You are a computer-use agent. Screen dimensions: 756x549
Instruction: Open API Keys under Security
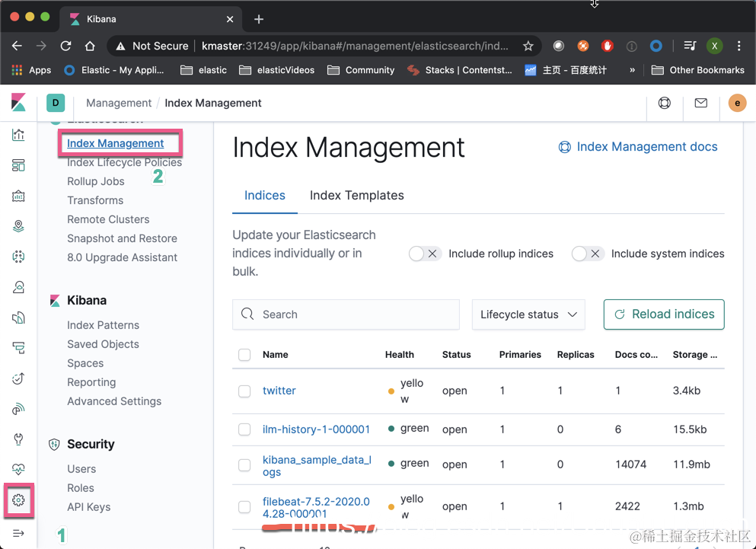(x=89, y=507)
